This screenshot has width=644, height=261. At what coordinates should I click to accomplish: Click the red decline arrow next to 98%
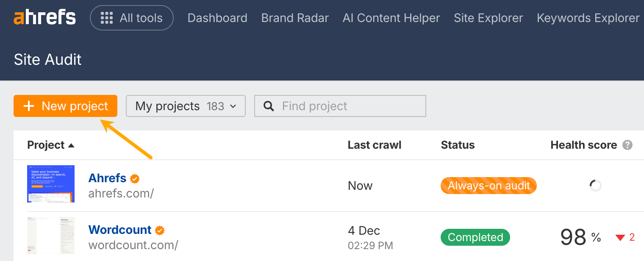point(620,237)
